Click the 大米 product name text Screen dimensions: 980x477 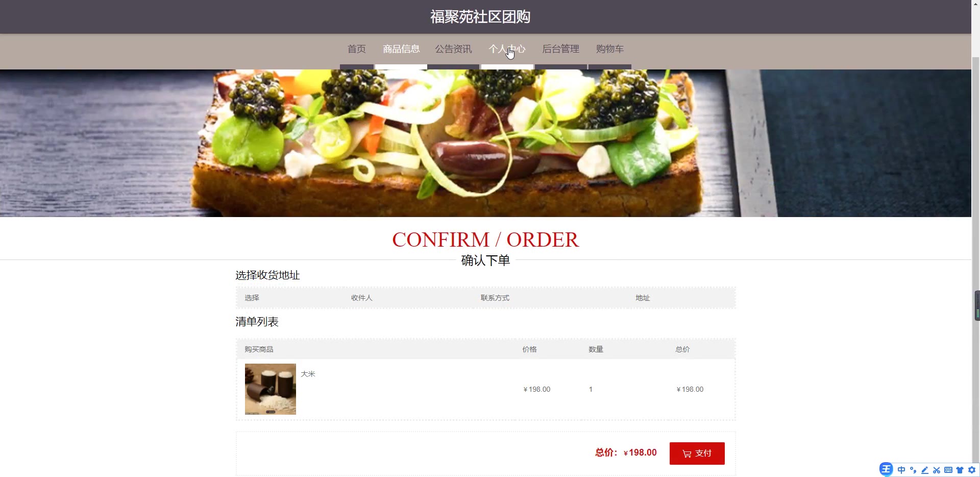click(308, 374)
